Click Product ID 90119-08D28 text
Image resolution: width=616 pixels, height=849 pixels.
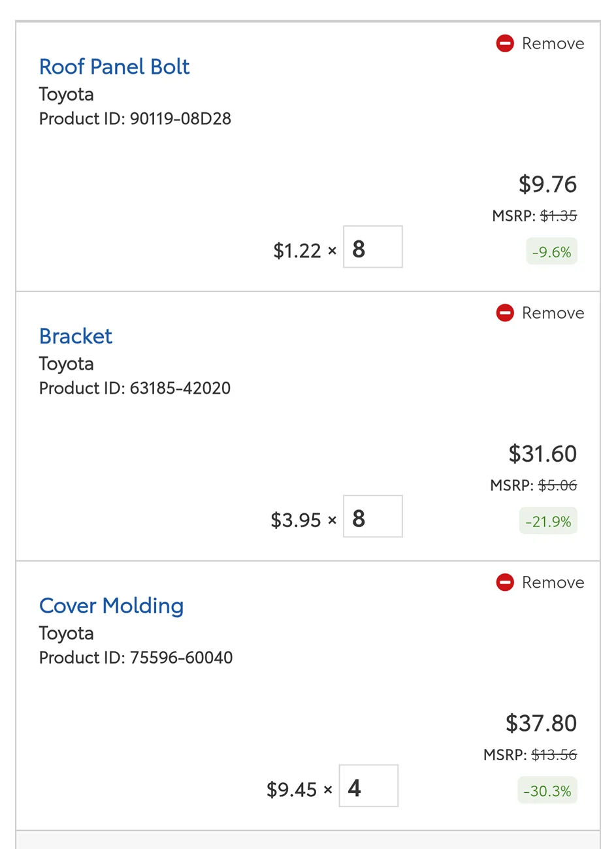click(x=135, y=119)
